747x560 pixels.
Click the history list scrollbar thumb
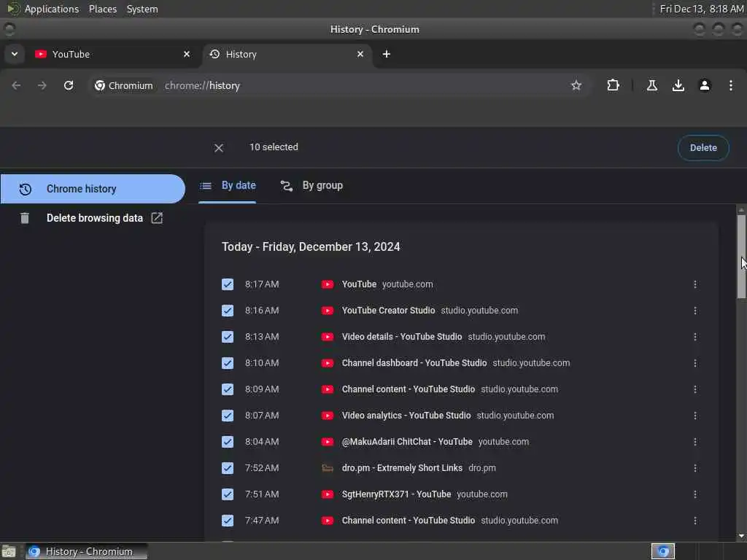tap(741, 257)
